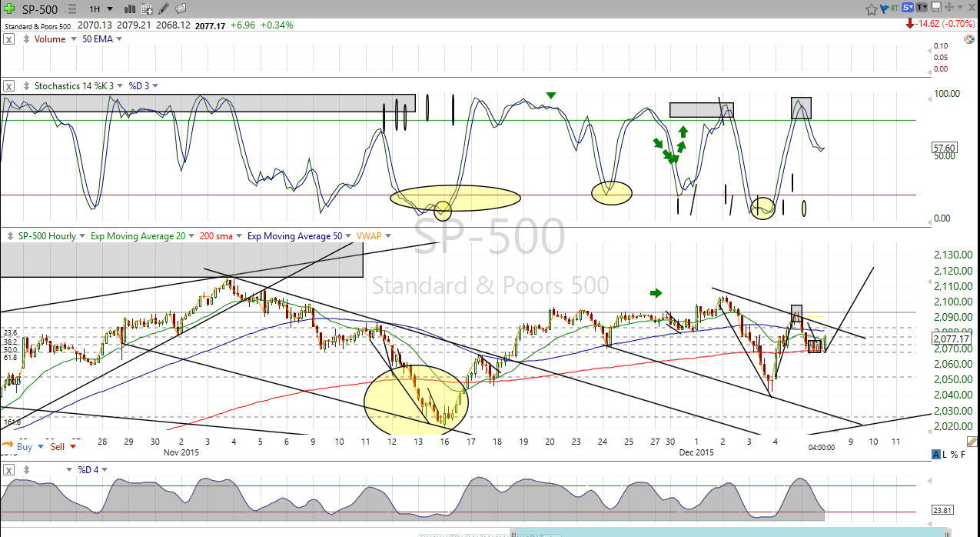Viewport: 980px width, 537px height.
Task: Toggle the % percent scale option
Action: coord(955,454)
